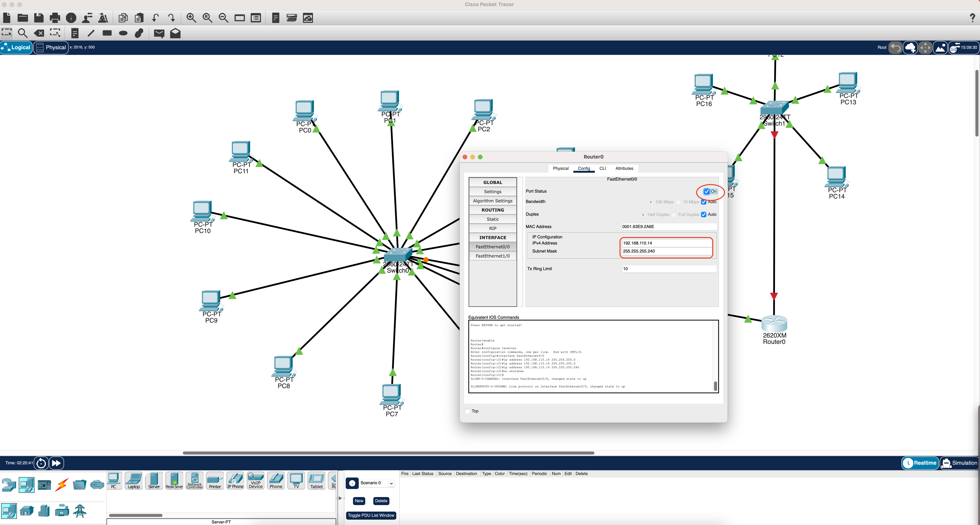
Task: Switch to Simulation mode
Action: coord(959,463)
